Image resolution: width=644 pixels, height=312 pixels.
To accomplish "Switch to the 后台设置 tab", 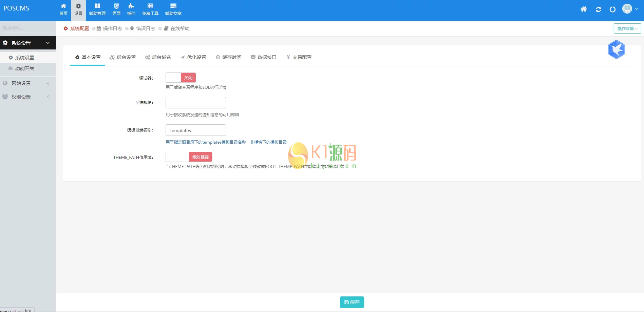I will point(122,57).
